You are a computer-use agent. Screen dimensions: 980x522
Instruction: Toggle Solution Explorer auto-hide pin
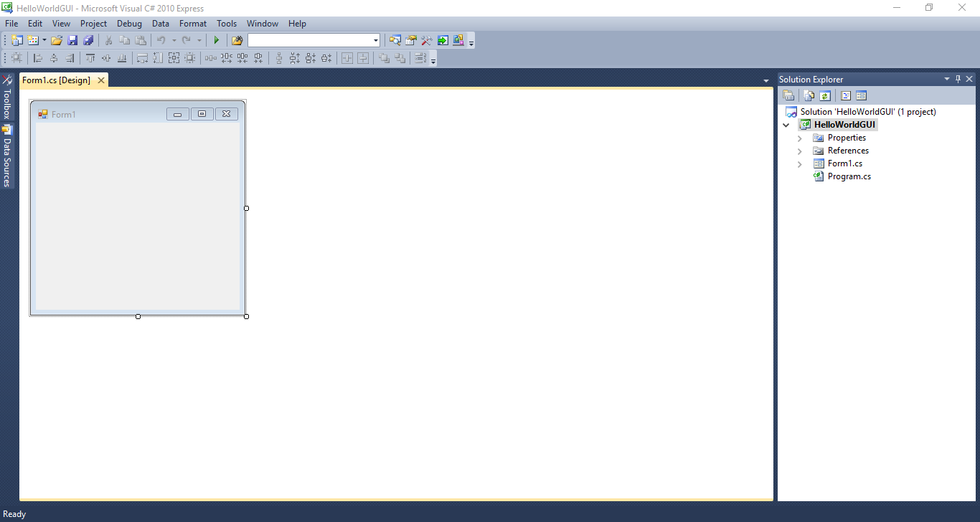tap(958, 79)
